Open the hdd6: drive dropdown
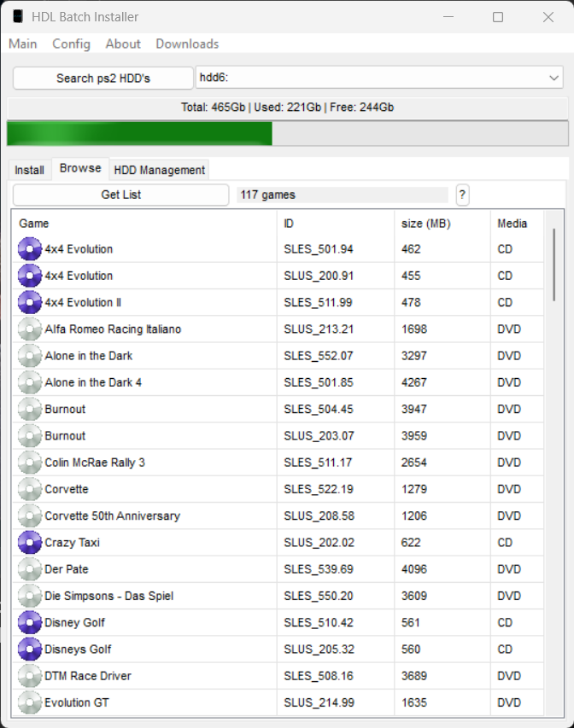This screenshot has width=574, height=728. (x=379, y=78)
